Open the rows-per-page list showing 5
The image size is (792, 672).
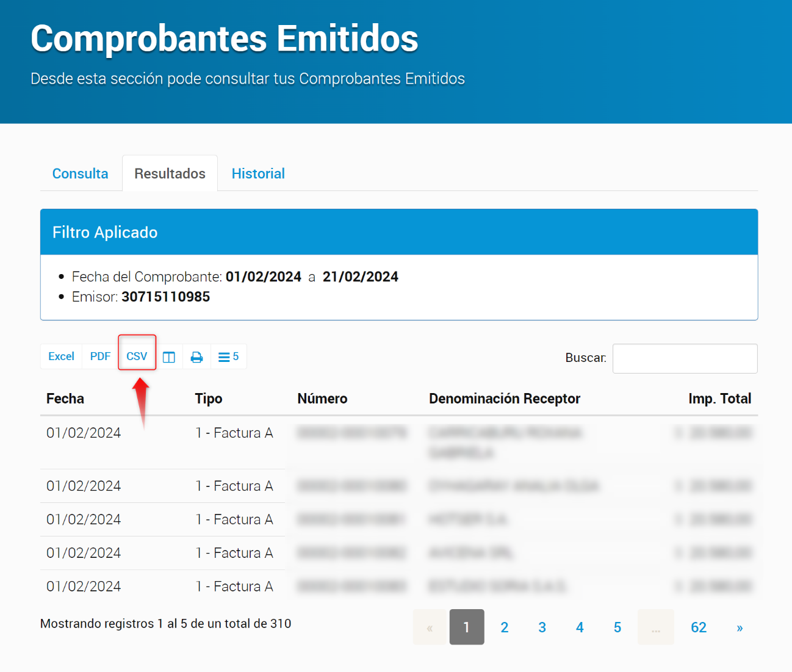229,357
